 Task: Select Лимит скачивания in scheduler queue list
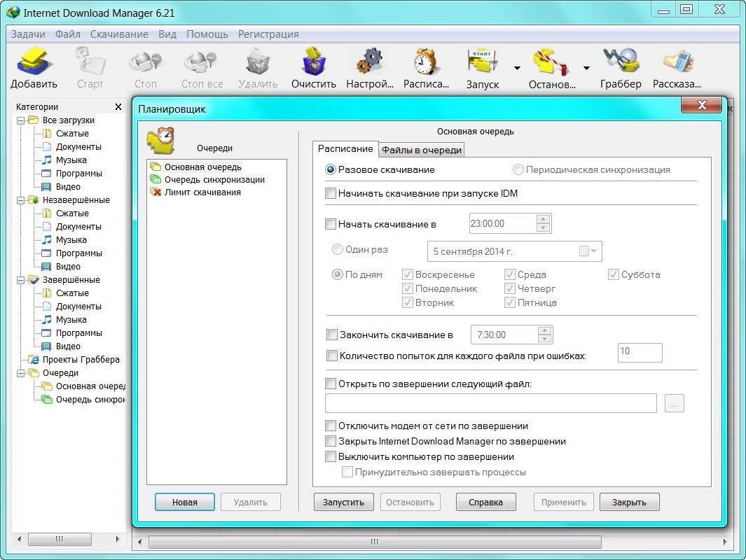[202, 192]
